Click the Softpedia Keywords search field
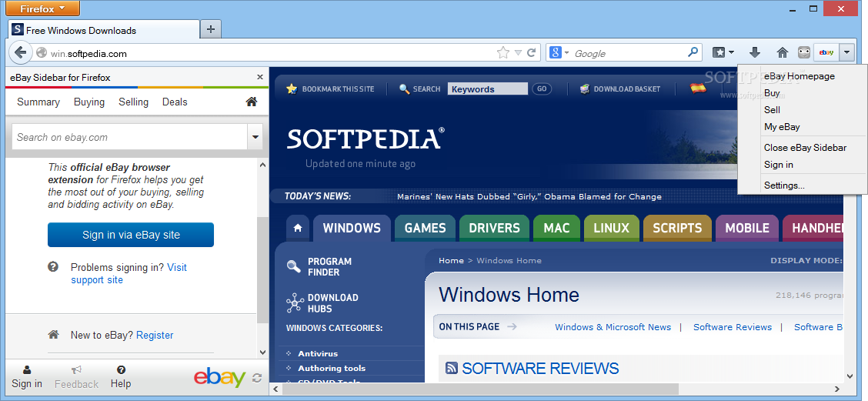The height and width of the screenshot is (401, 868). click(488, 89)
